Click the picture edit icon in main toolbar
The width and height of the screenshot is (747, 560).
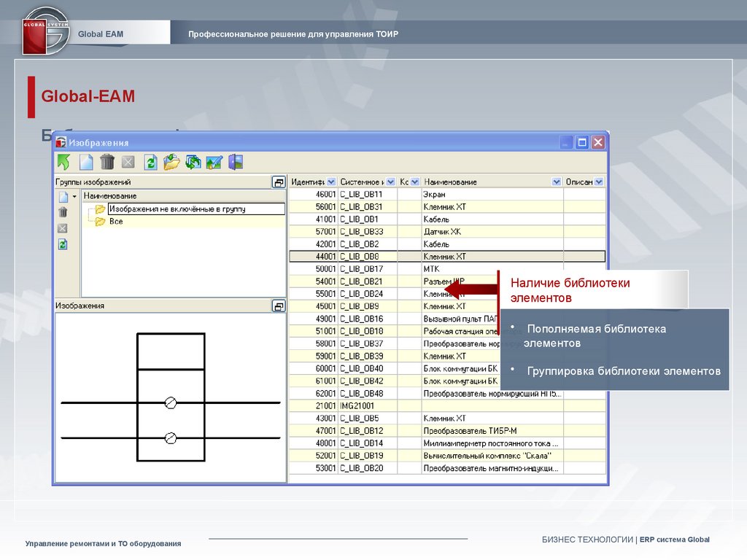pyautogui.click(x=214, y=162)
